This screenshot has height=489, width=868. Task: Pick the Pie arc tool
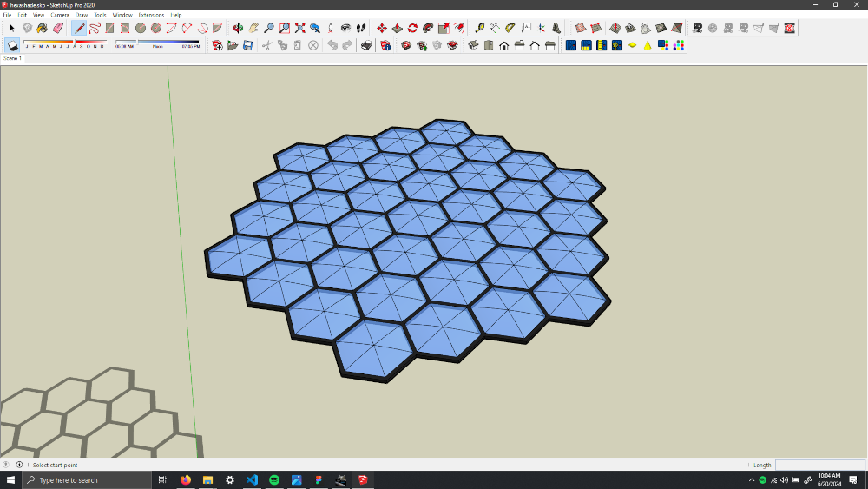click(x=218, y=28)
